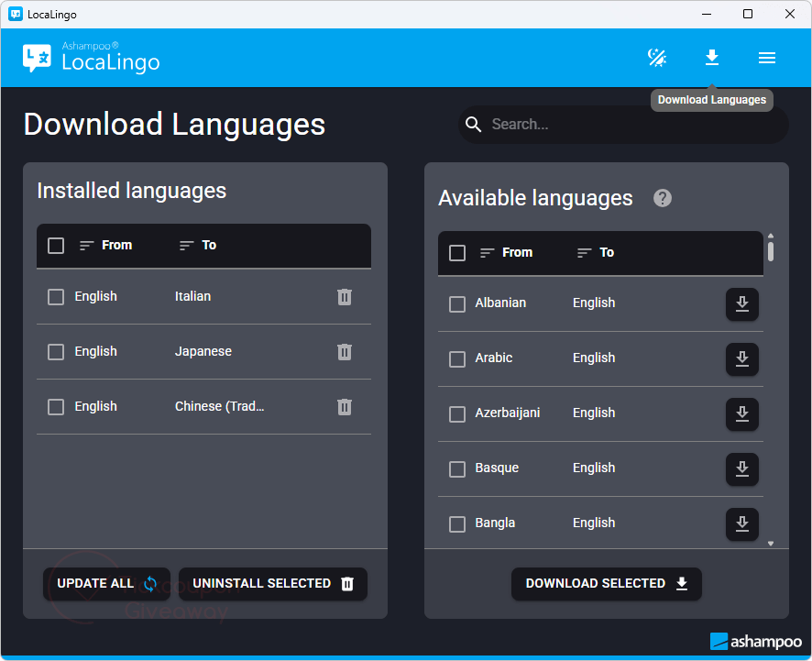Sort installed languages by To column
This screenshot has height=661, width=812.
pyautogui.click(x=198, y=245)
